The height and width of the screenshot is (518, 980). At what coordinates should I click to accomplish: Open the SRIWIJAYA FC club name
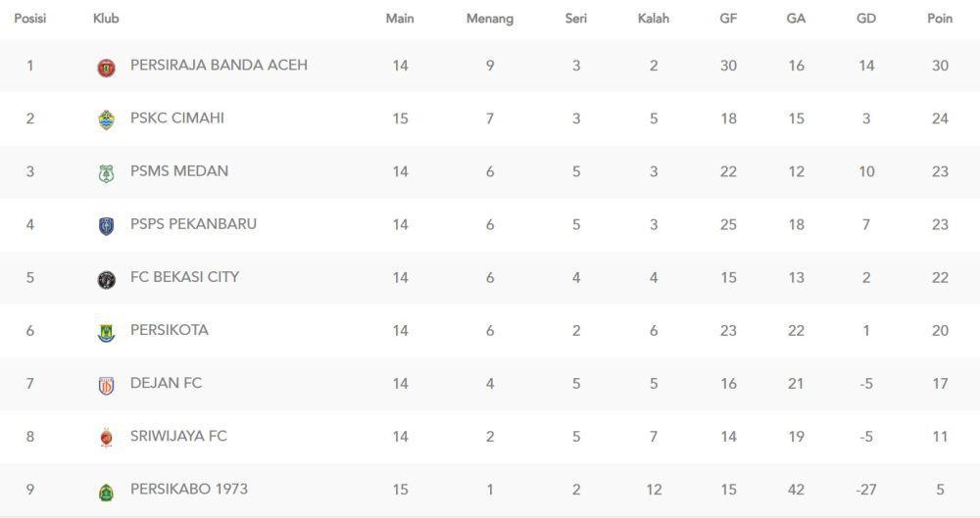click(178, 436)
